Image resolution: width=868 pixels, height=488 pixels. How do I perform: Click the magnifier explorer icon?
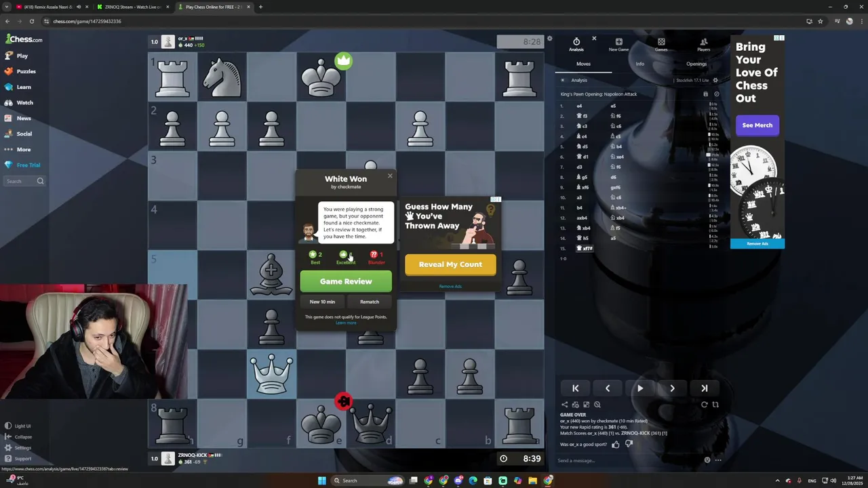[x=597, y=405]
